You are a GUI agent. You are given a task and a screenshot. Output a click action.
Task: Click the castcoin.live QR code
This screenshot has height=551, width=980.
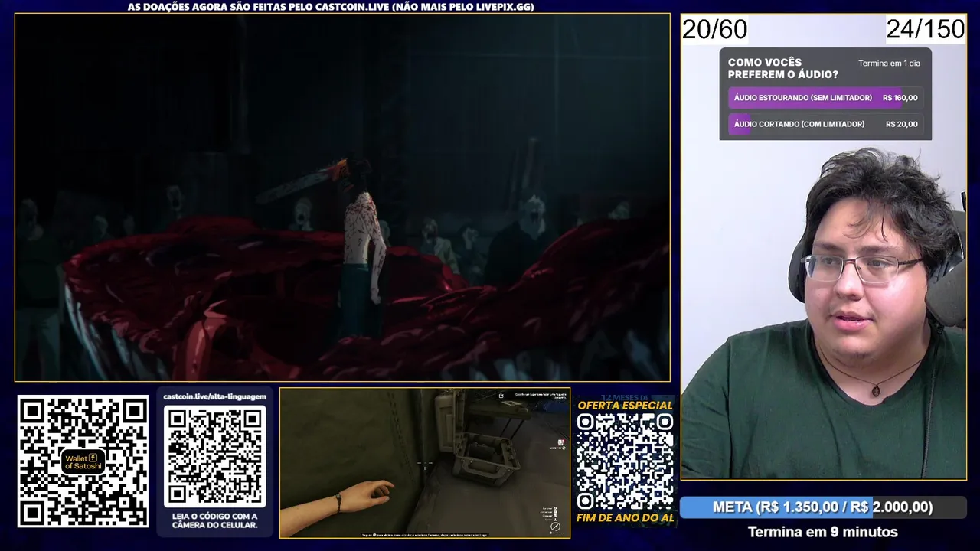tap(215, 455)
